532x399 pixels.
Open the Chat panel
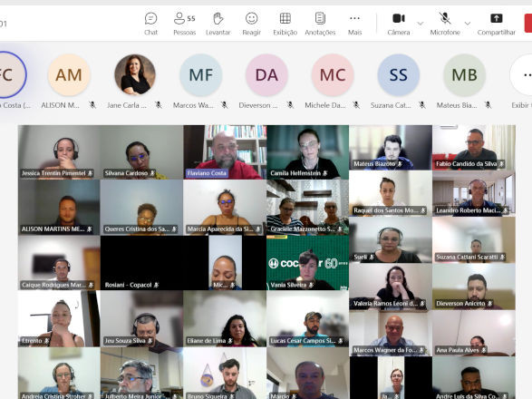150,24
